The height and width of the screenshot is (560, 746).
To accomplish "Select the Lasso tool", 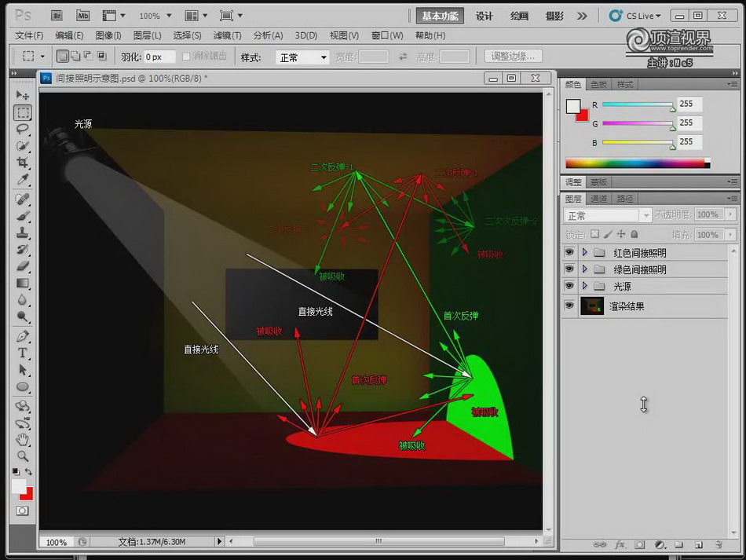I will point(23,129).
